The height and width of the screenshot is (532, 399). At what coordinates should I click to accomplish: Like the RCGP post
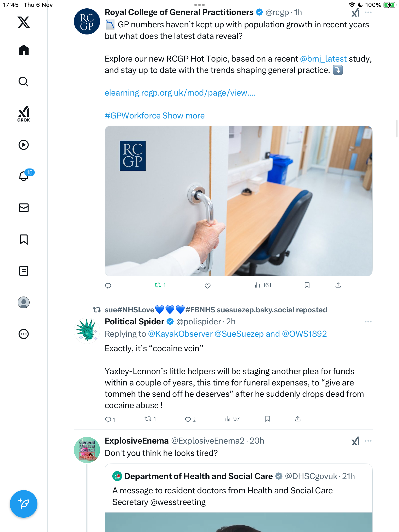(208, 286)
